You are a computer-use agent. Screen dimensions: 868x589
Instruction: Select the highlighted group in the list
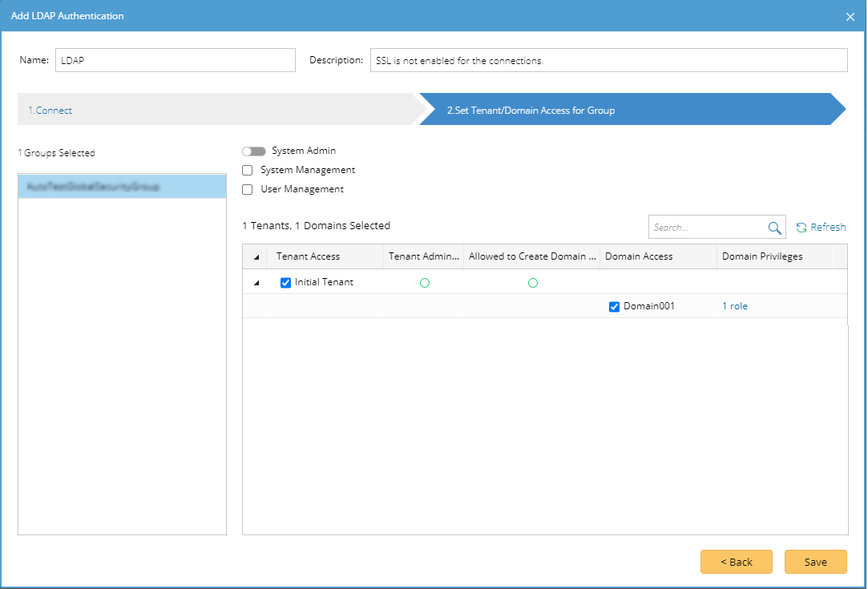click(122, 187)
